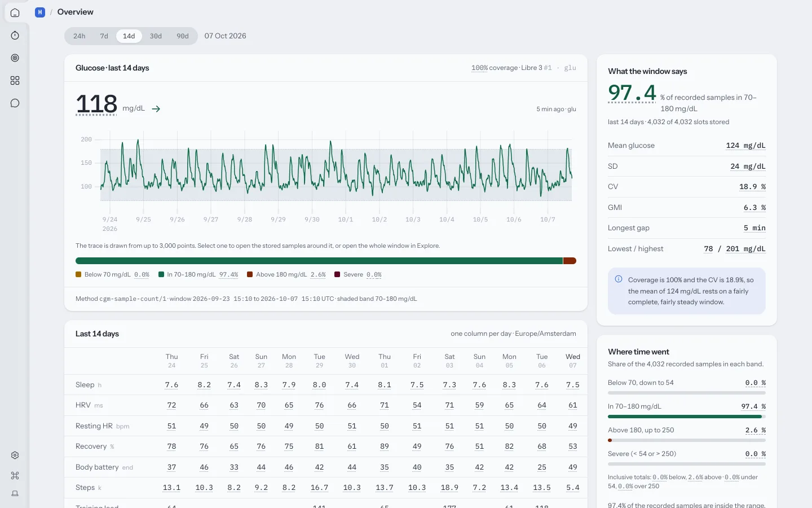
Task: Click the Overview breadcrumb title
Action: click(x=76, y=12)
